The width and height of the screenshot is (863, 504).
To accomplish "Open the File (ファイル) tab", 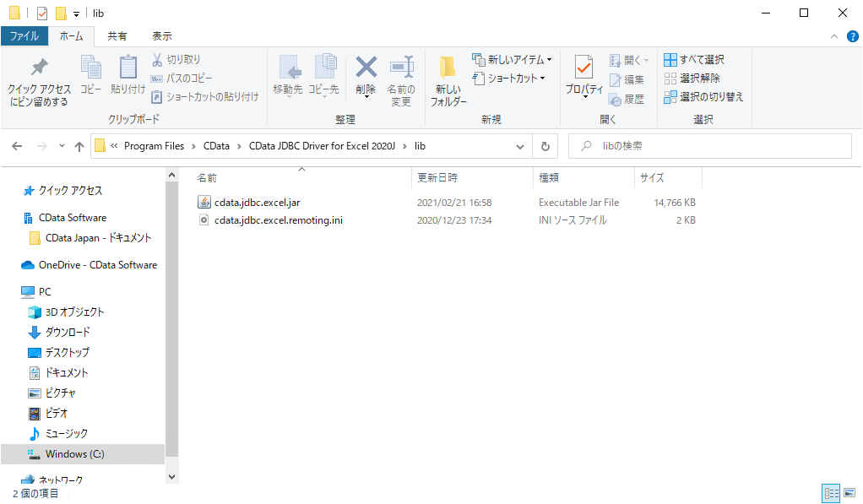I will (24, 36).
